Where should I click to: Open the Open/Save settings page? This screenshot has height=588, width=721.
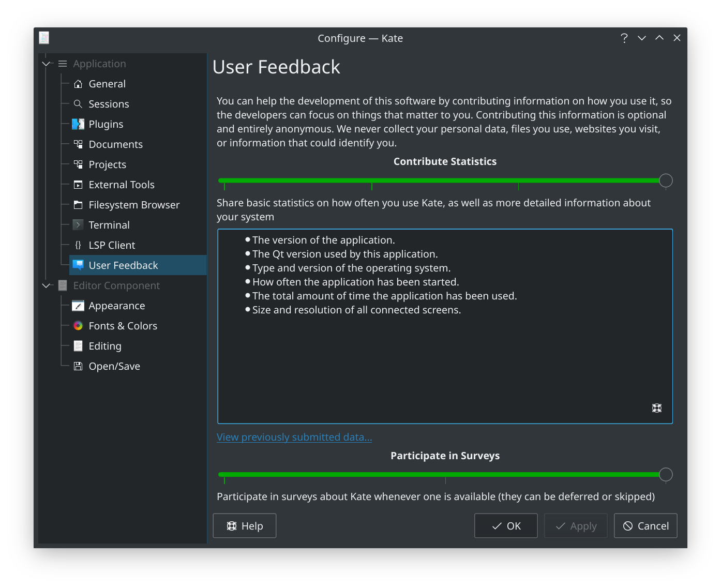coord(138,366)
